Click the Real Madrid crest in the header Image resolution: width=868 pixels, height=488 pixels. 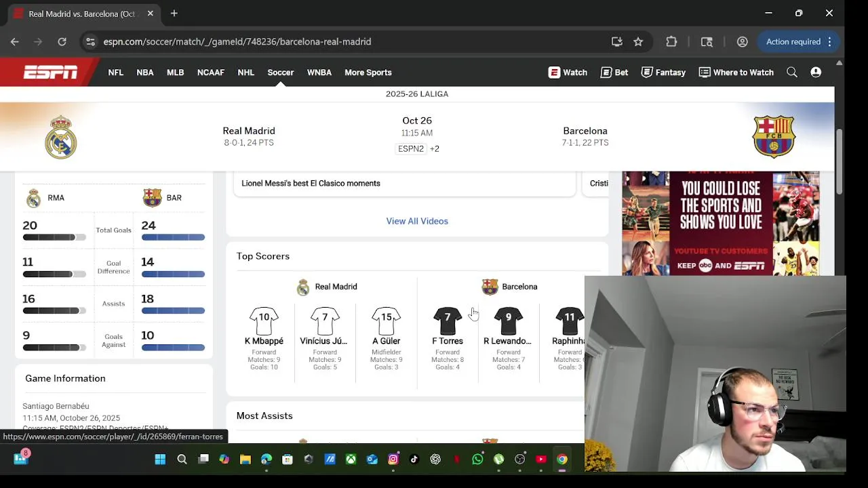tap(61, 137)
